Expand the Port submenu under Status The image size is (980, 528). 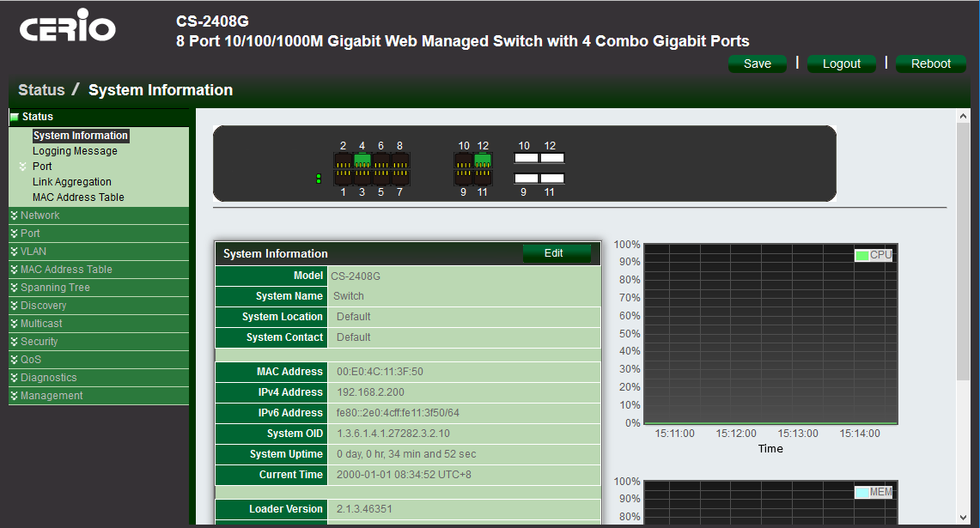pyautogui.click(x=42, y=167)
